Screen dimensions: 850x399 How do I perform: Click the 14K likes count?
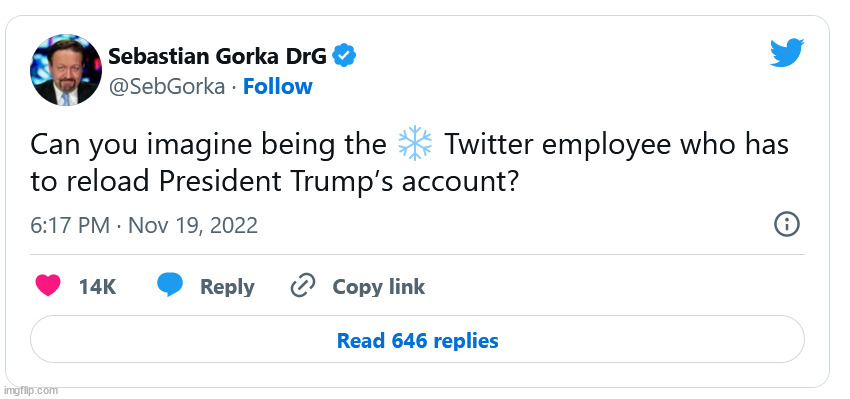98,287
